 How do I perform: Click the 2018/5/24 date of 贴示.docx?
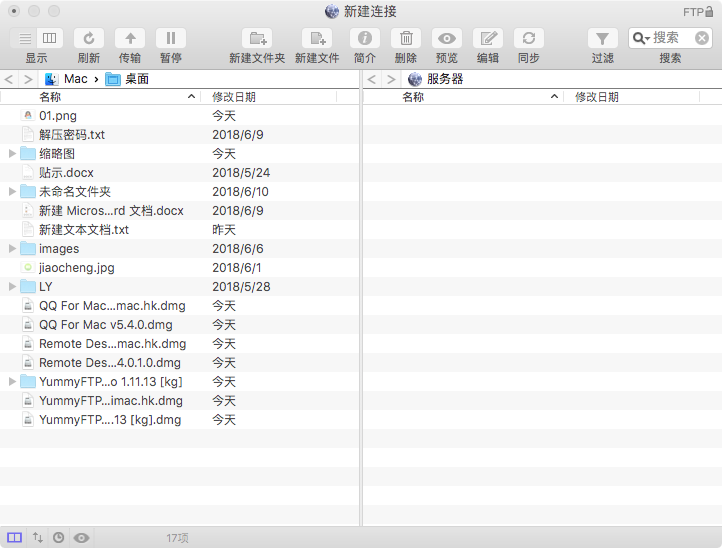(241, 173)
